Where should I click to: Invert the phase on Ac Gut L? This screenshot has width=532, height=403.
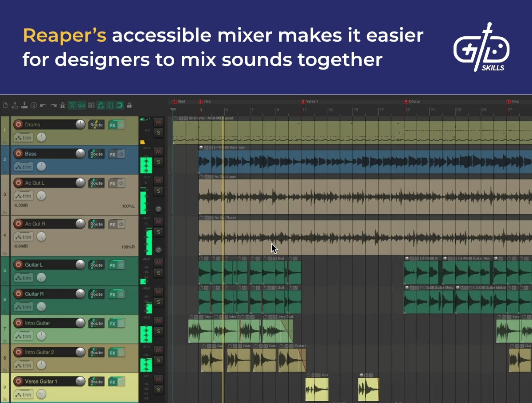pyautogui.click(x=158, y=209)
